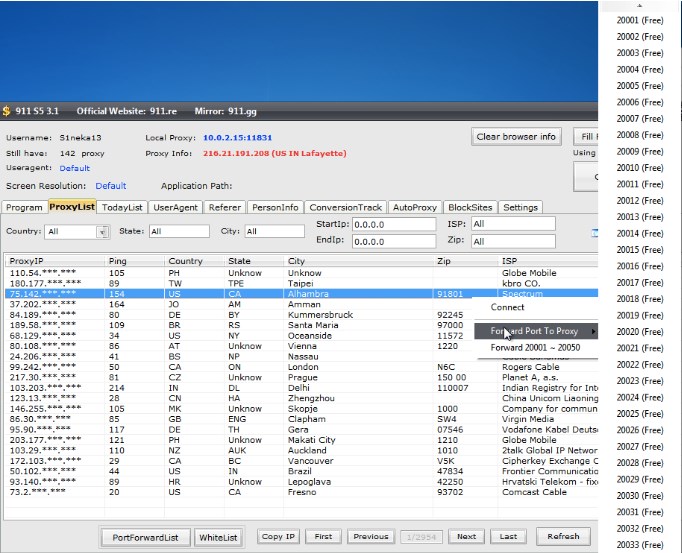Select Connect in the context menu
The width and height of the screenshot is (682, 553).
click(507, 308)
